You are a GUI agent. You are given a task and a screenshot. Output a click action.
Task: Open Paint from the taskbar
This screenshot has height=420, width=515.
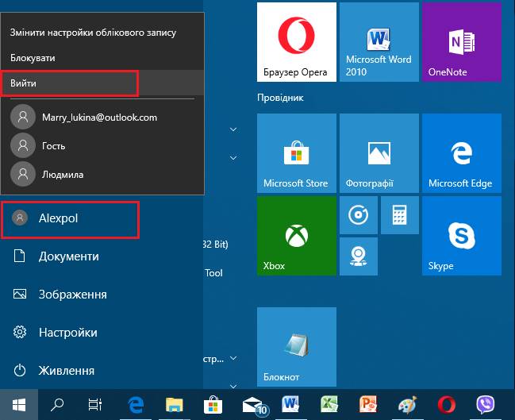pos(407,405)
